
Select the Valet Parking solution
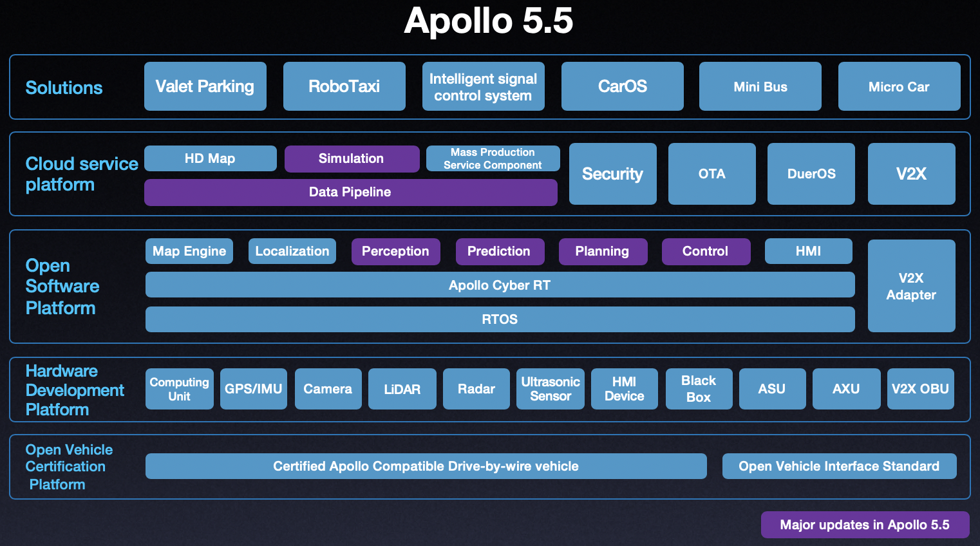tap(205, 86)
